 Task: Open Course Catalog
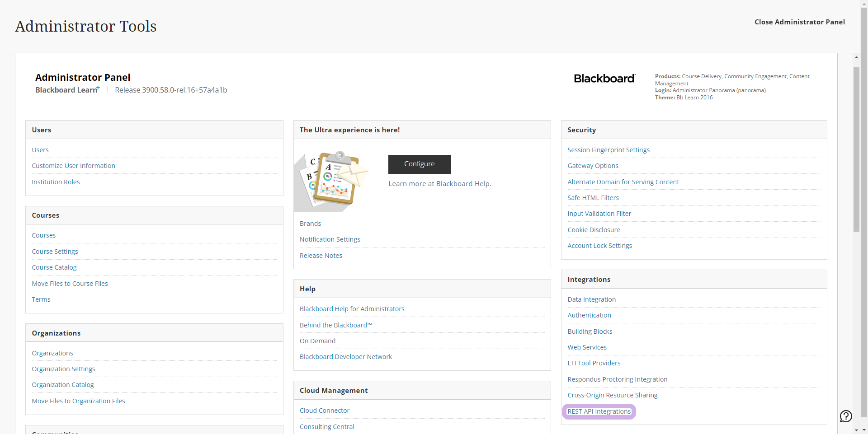click(x=54, y=267)
